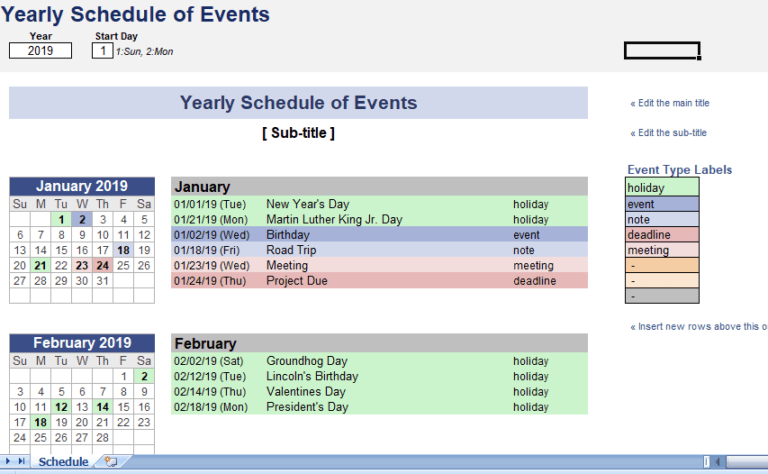Select the Groundhog Day event cell
This screenshot has height=474, width=768.
tap(307, 361)
